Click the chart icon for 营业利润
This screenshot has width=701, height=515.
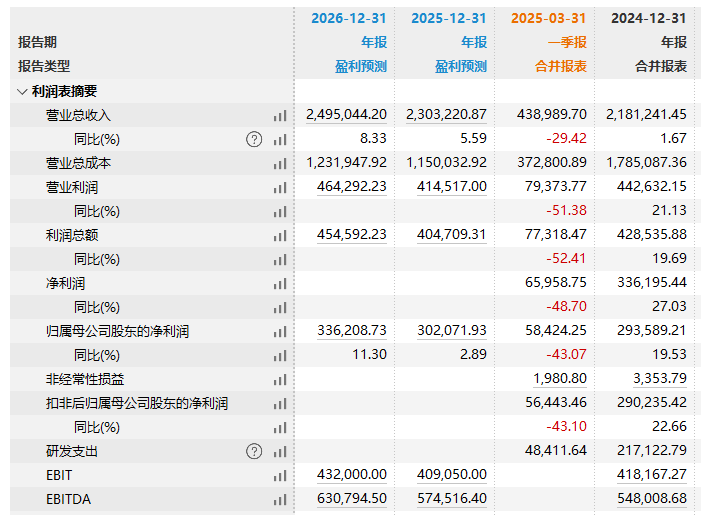[280, 188]
